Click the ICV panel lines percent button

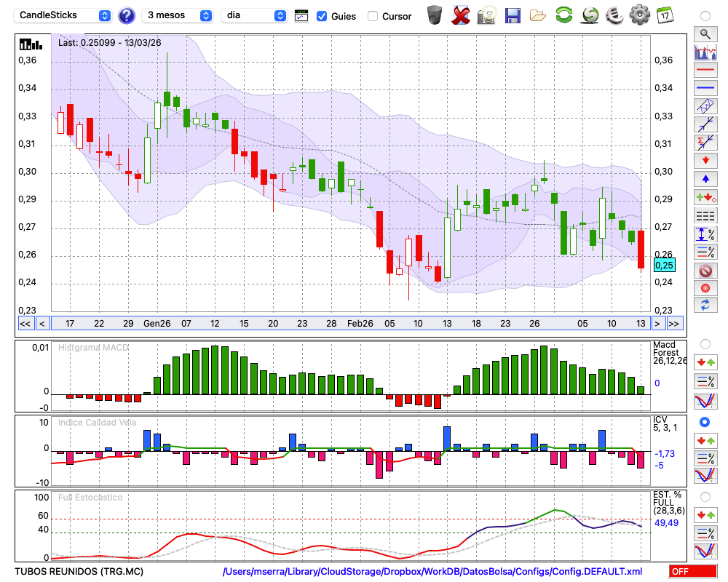tap(705, 458)
